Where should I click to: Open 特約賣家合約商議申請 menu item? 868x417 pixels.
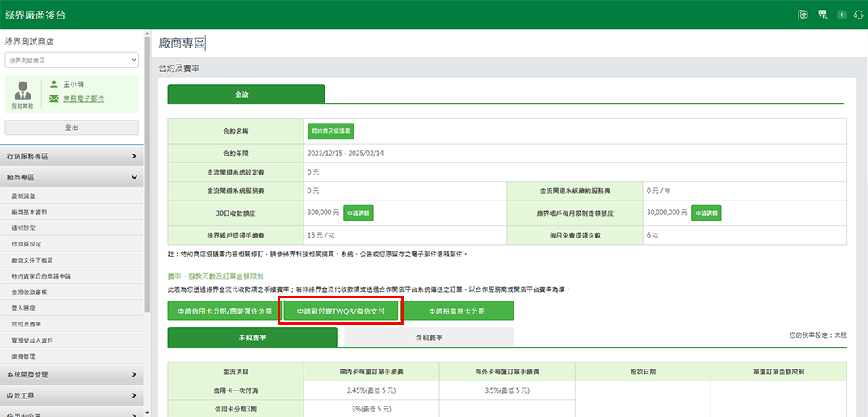point(41,276)
